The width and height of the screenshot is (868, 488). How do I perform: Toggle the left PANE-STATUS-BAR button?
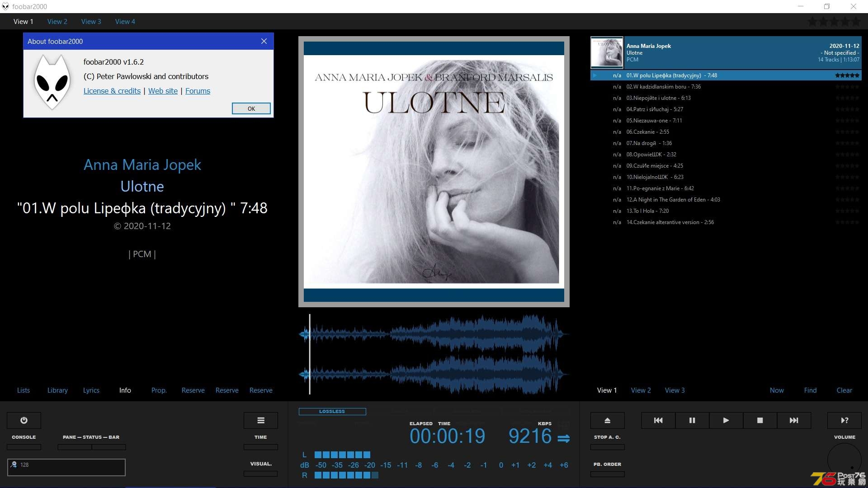75,447
